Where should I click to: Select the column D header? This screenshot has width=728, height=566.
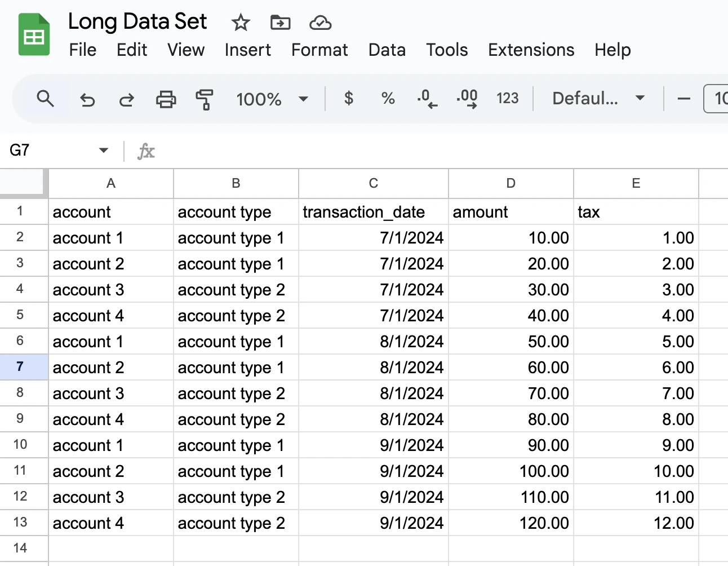point(511,183)
